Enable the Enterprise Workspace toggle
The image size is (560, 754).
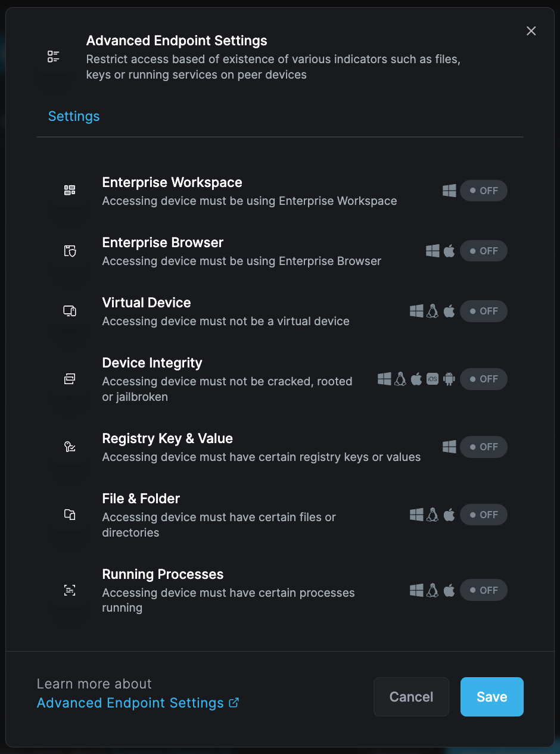(x=483, y=191)
